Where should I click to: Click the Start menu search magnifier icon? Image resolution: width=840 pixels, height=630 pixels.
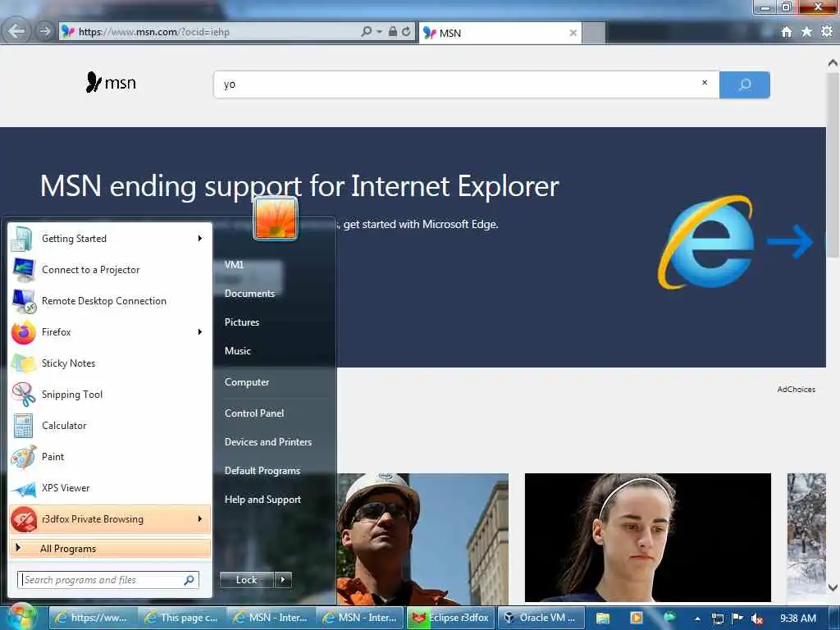189,580
